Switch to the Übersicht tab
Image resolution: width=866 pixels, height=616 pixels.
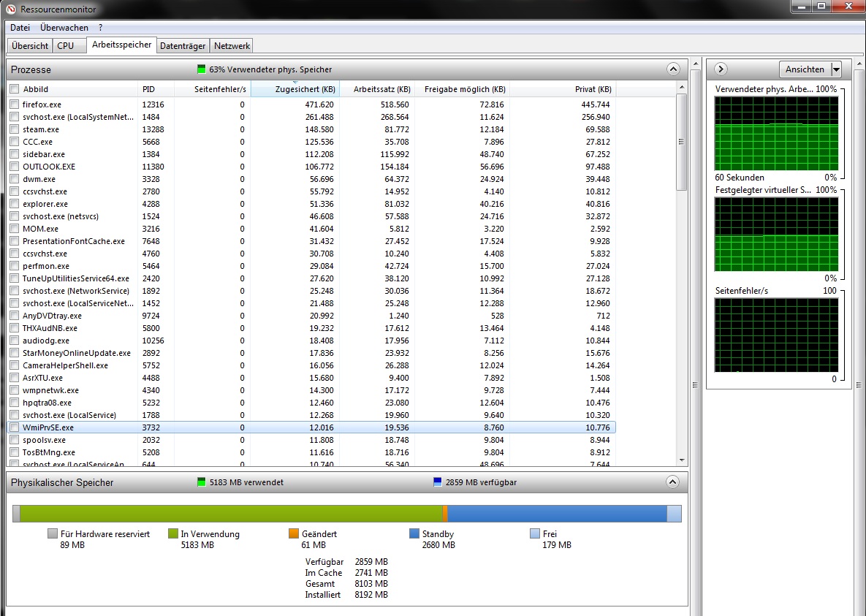click(x=30, y=46)
